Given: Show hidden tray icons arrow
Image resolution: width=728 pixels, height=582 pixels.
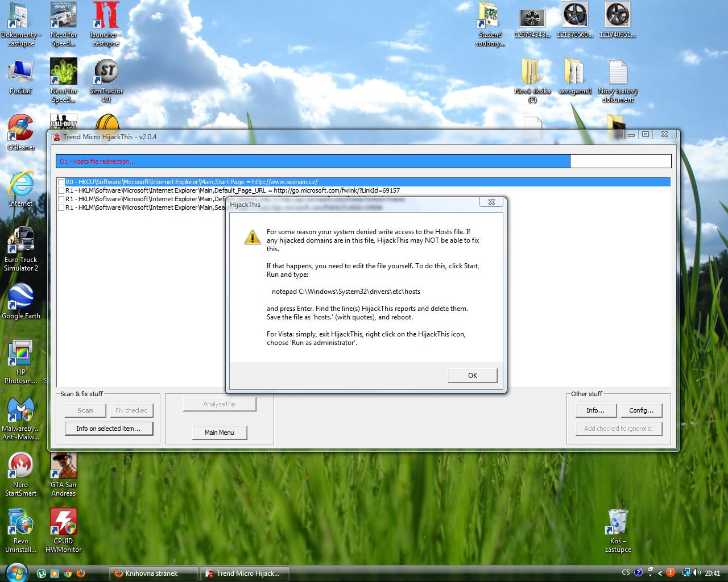Looking at the screenshot, I should click(x=660, y=573).
